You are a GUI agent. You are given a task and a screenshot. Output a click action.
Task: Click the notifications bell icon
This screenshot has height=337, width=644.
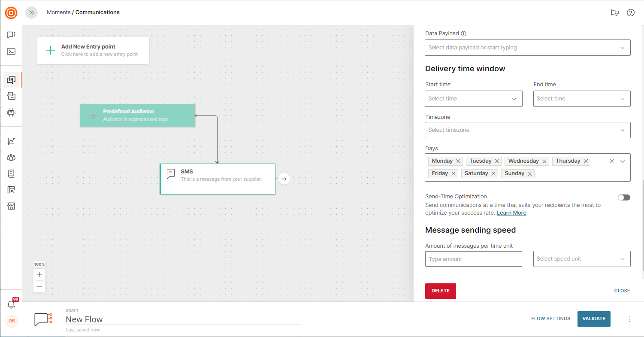[x=11, y=305]
